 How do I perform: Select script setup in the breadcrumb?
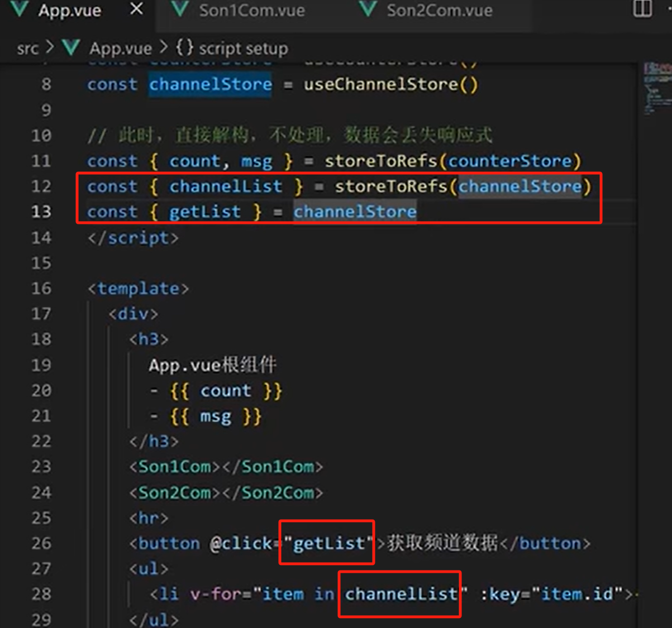pyautogui.click(x=244, y=49)
